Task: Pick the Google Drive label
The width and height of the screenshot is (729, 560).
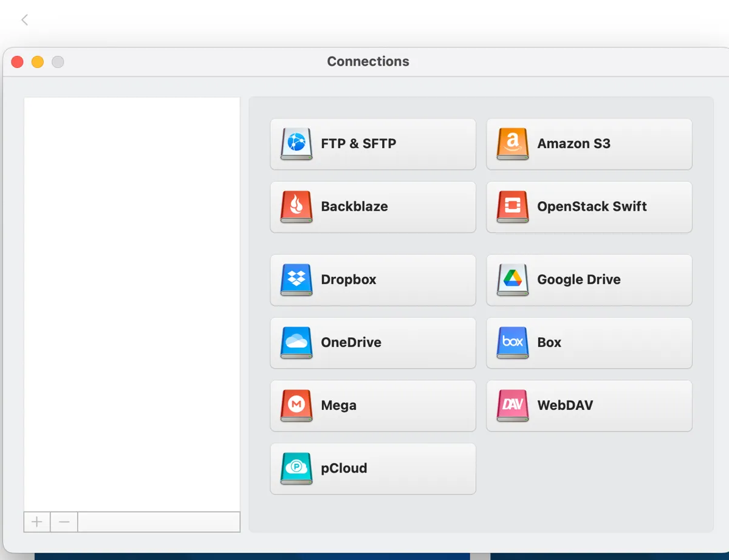Action: click(579, 280)
